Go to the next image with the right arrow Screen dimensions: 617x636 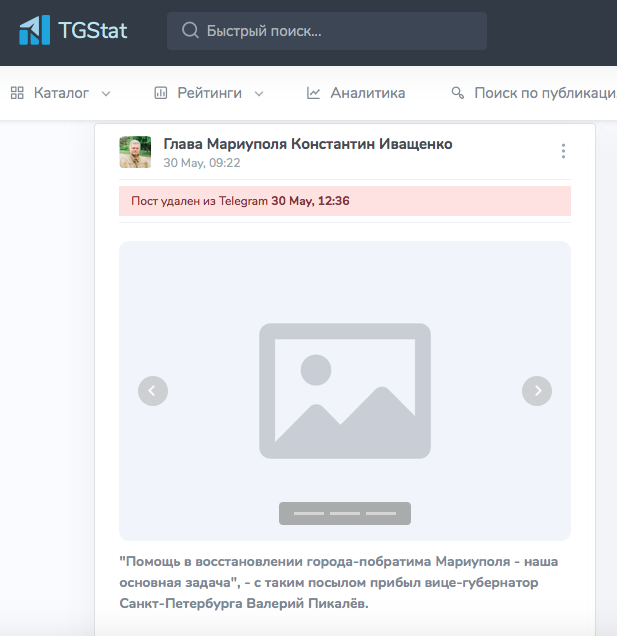537,391
